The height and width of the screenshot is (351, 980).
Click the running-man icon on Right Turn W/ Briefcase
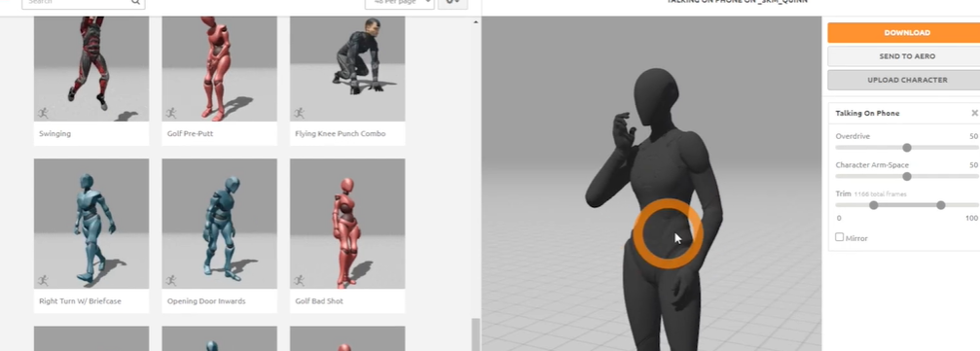point(43,280)
